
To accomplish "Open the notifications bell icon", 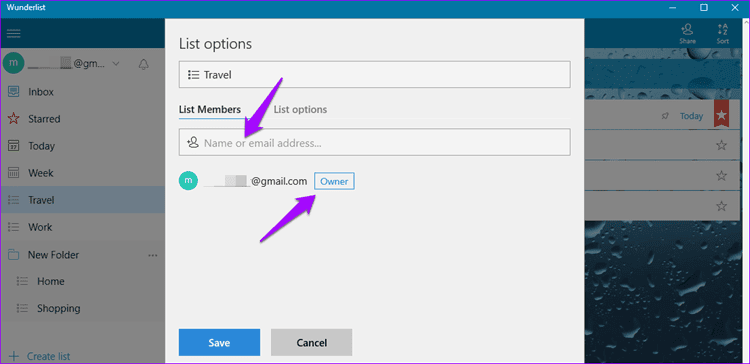I will point(143,64).
